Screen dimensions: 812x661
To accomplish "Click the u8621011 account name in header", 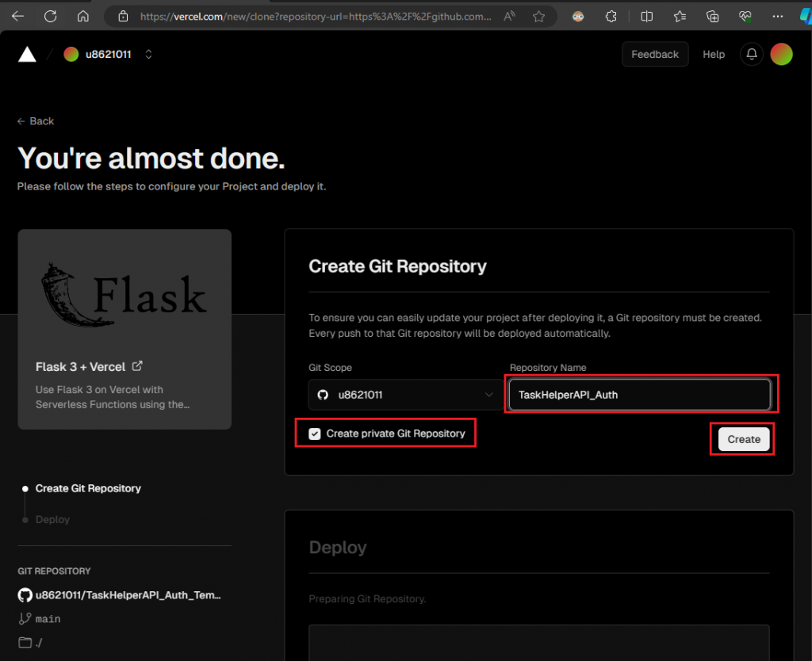I will click(108, 55).
